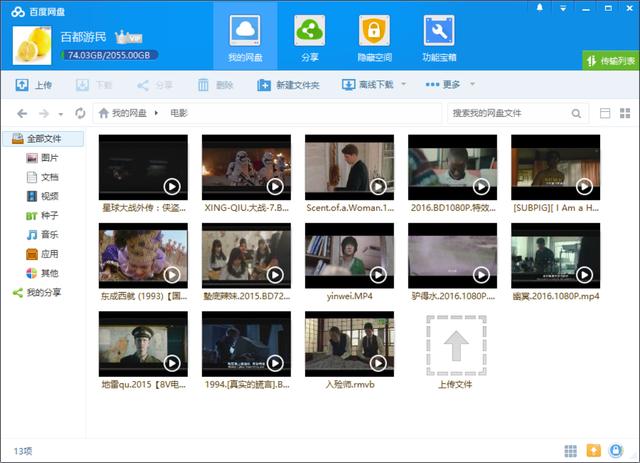The width and height of the screenshot is (640, 463).
Task: Click the 百度网盘 logo in title bar
Action: click(x=38, y=12)
